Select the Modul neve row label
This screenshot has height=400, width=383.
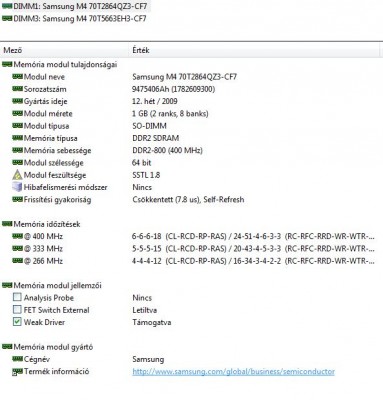point(44,77)
